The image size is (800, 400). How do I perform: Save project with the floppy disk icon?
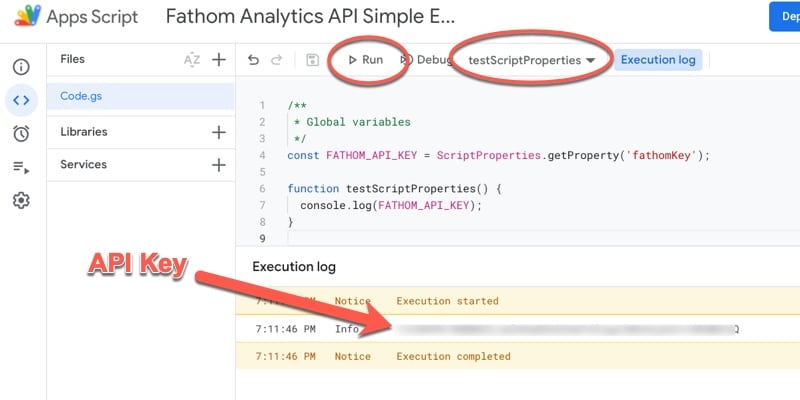312,60
